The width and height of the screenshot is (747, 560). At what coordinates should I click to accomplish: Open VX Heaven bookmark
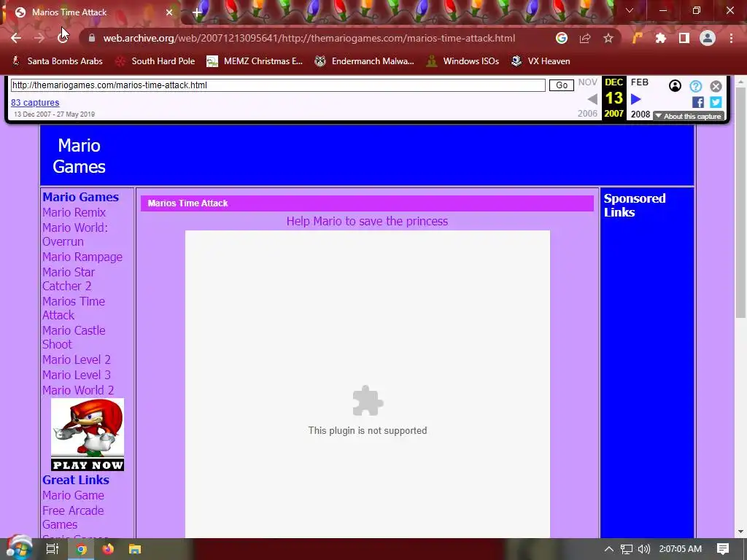click(541, 61)
